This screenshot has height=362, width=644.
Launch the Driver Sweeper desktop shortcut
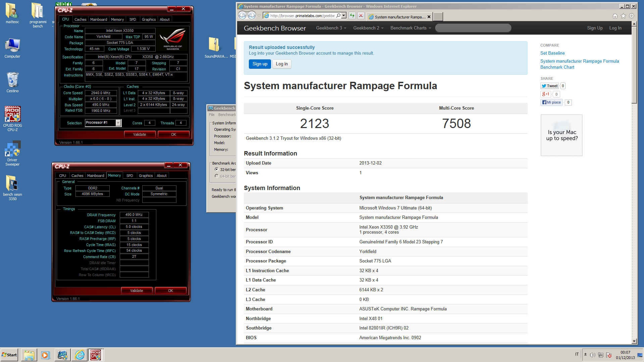point(12,153)
